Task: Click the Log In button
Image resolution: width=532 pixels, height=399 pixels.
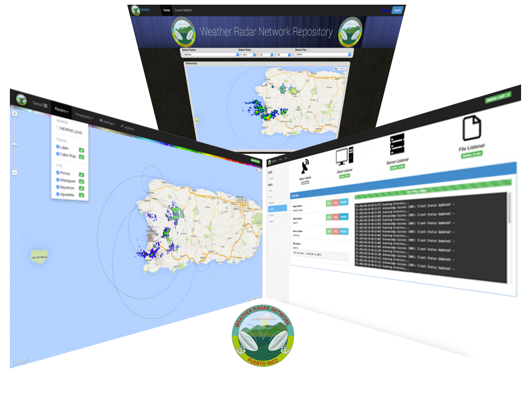Action: pos(397,10)
